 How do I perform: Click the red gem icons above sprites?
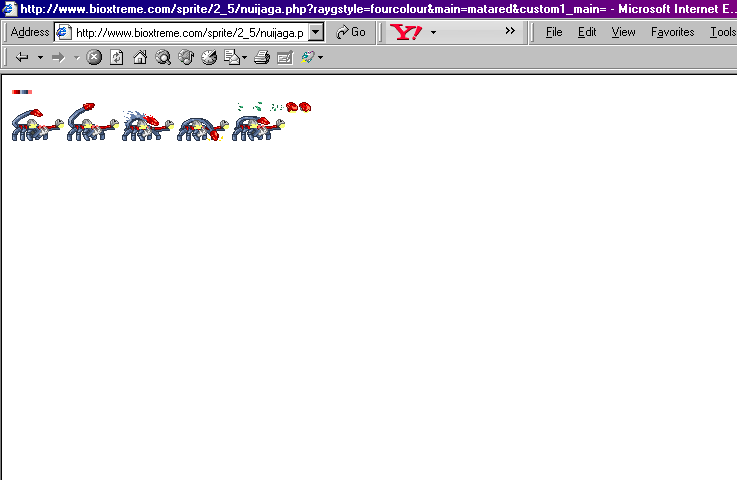(298, 107)
